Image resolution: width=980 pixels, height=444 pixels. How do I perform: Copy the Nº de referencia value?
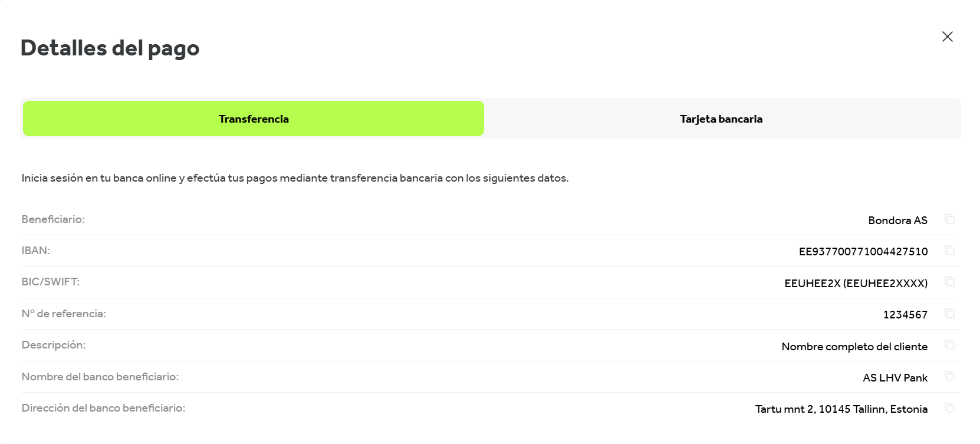[949, 313]
